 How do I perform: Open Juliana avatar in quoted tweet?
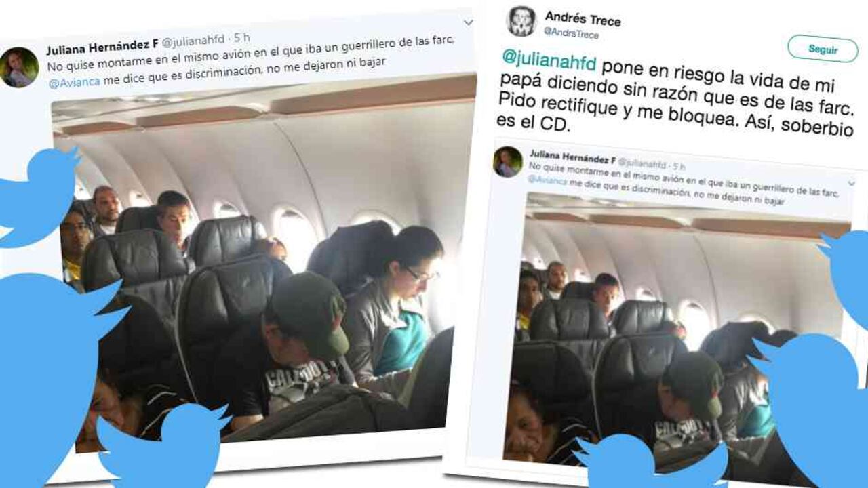coord(508,162)
